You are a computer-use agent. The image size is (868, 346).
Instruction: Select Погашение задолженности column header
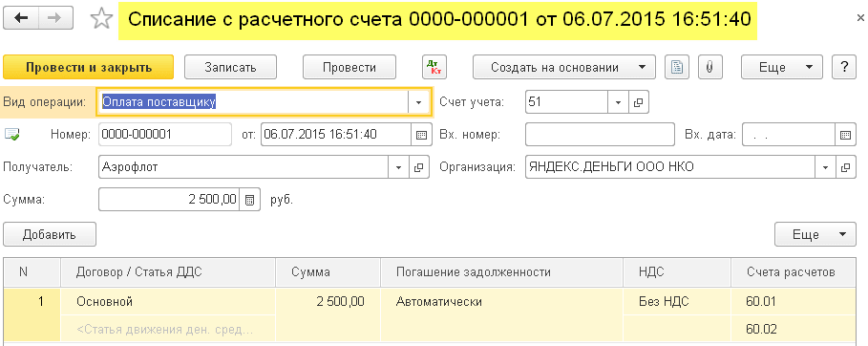coord(501,272)
